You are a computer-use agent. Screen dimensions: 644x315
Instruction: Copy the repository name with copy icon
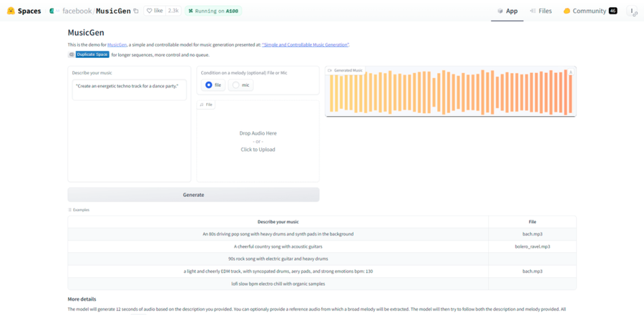(x=136, y=11)
